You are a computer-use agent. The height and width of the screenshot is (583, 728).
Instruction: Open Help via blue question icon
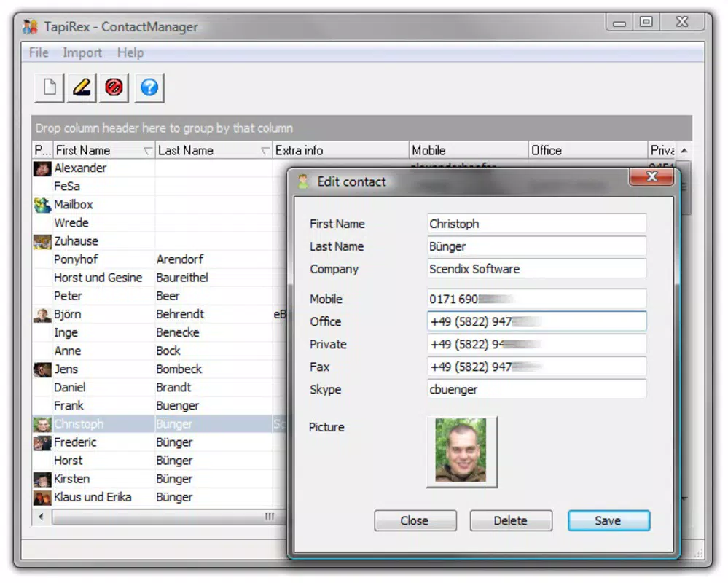coord(149,87)
